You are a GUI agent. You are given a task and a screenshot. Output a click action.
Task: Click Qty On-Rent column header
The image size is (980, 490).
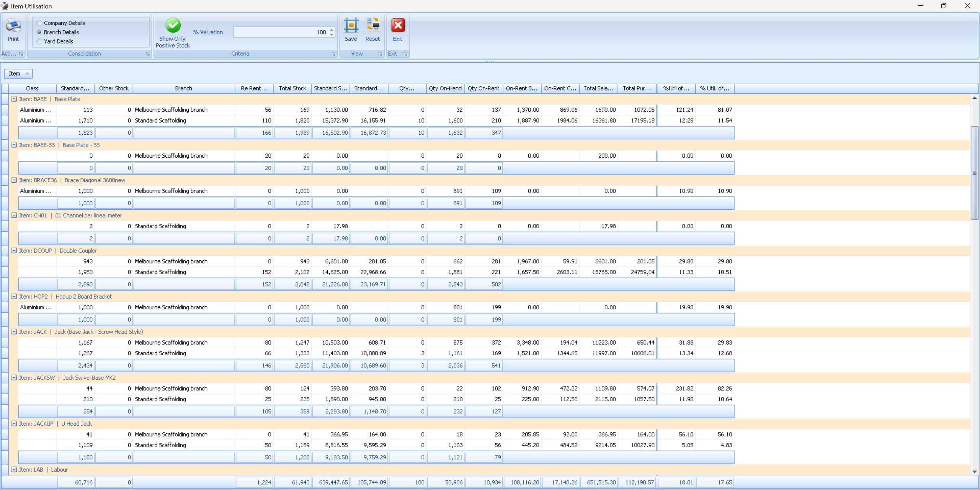click(483, 88)
